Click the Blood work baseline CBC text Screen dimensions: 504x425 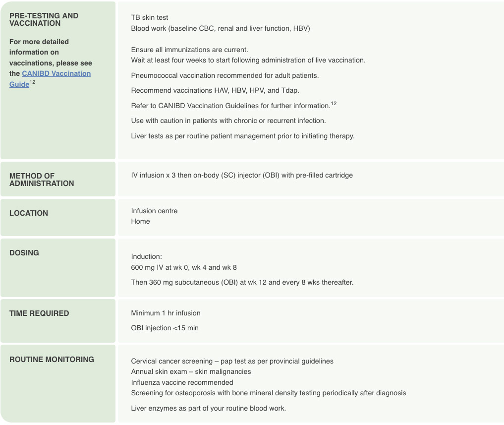point(220,28)
